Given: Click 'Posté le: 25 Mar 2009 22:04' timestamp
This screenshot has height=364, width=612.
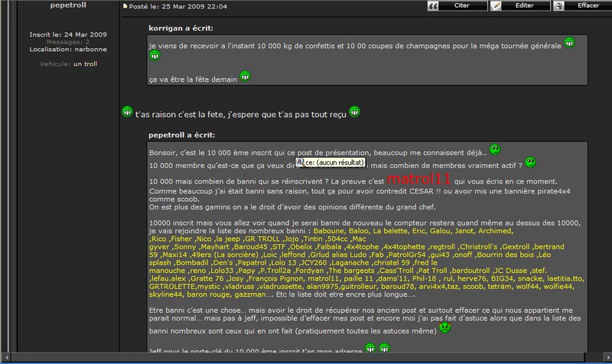Looking at the screenshot, I should click(178, 7).
